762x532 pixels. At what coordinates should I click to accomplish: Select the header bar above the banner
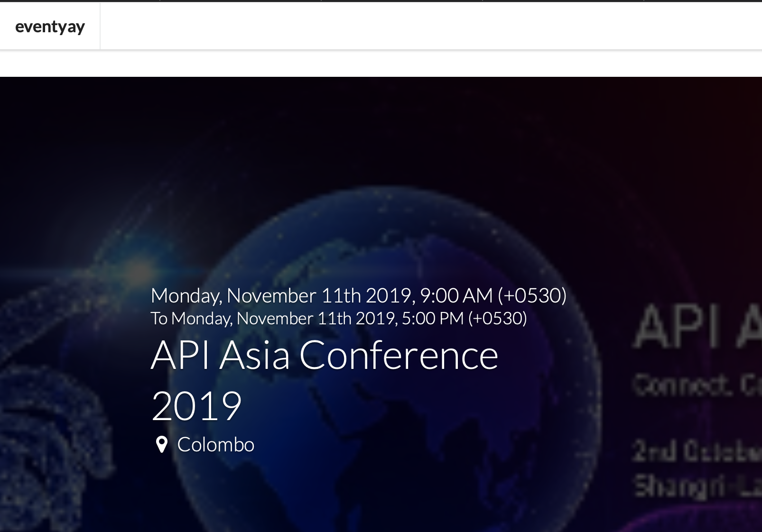click(380, 26)
